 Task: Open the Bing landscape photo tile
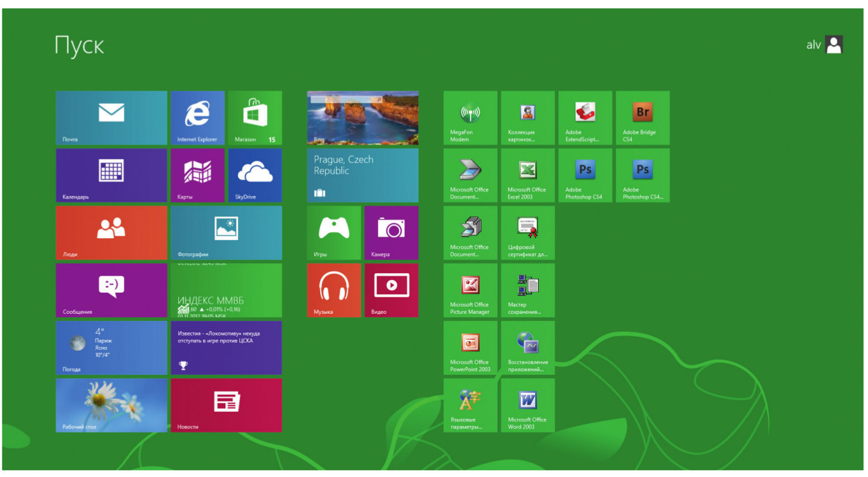click(x=362, y=118)
